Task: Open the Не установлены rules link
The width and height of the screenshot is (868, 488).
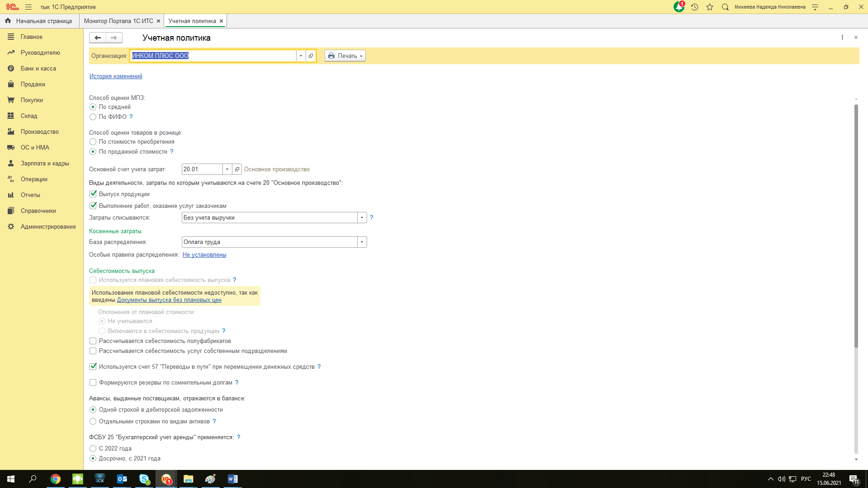Action: pos(204,254)
